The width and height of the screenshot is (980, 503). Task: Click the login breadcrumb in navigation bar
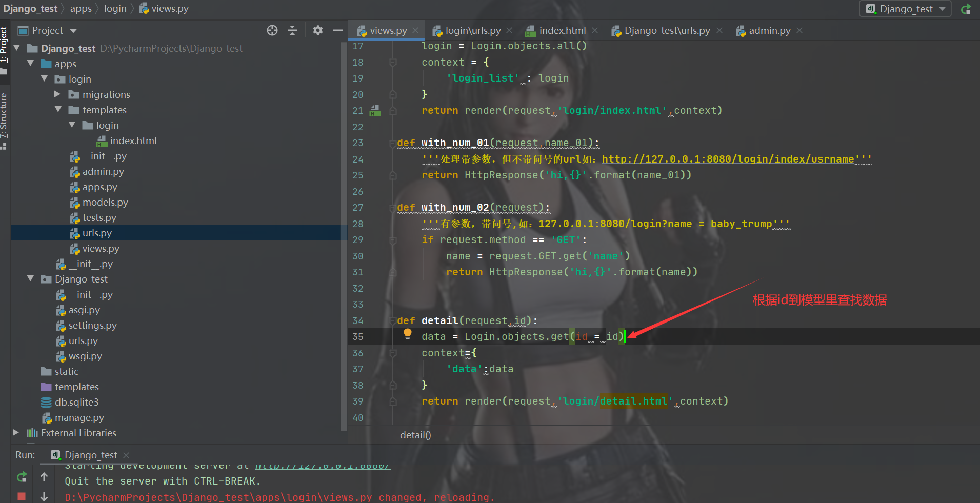pos(115,9)
